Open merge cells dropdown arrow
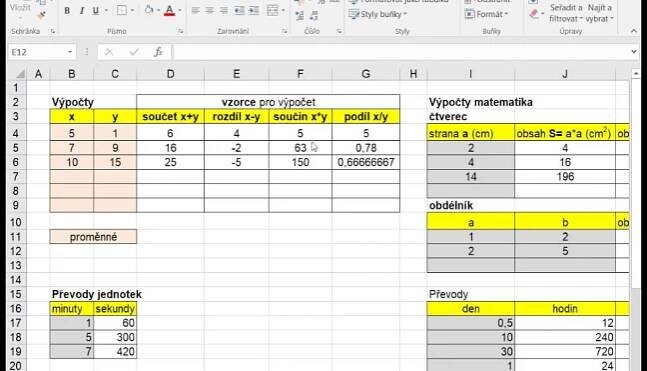This screenshot has width=647, height=371. [x=283, y=11]
